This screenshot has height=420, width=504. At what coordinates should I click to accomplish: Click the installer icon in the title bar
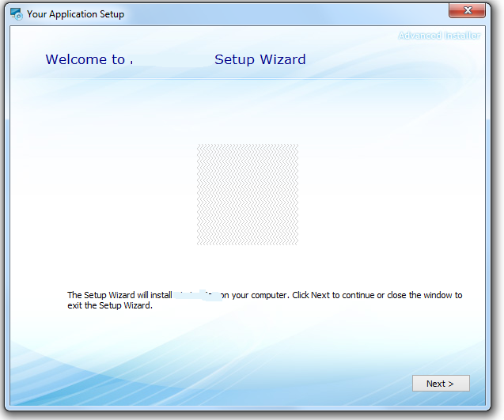16,13
